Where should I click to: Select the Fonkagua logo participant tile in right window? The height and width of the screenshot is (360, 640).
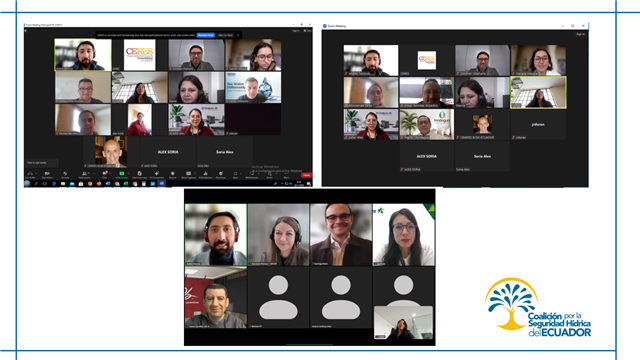pos(427,124)
